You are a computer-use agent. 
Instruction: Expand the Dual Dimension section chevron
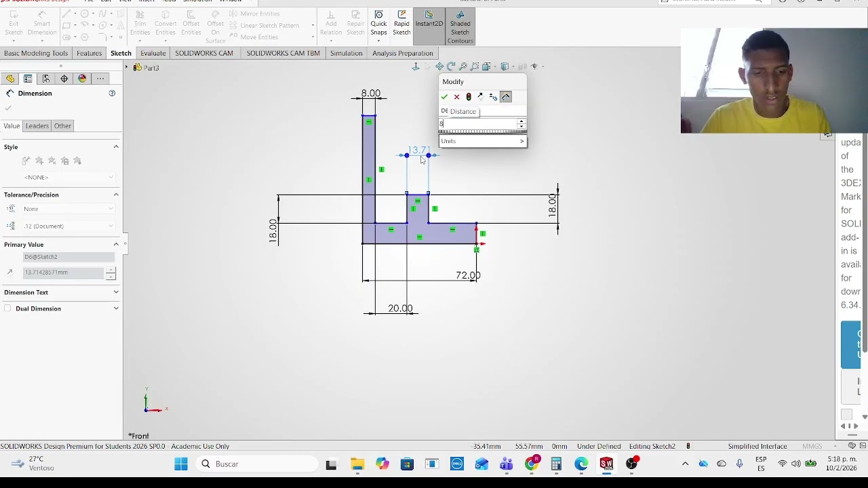[116, 308]
